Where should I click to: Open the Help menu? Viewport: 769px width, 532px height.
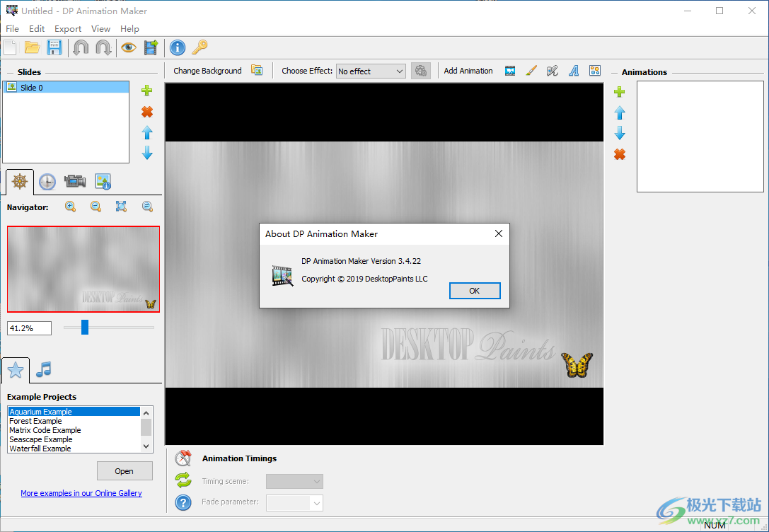[x=130, y=28]
